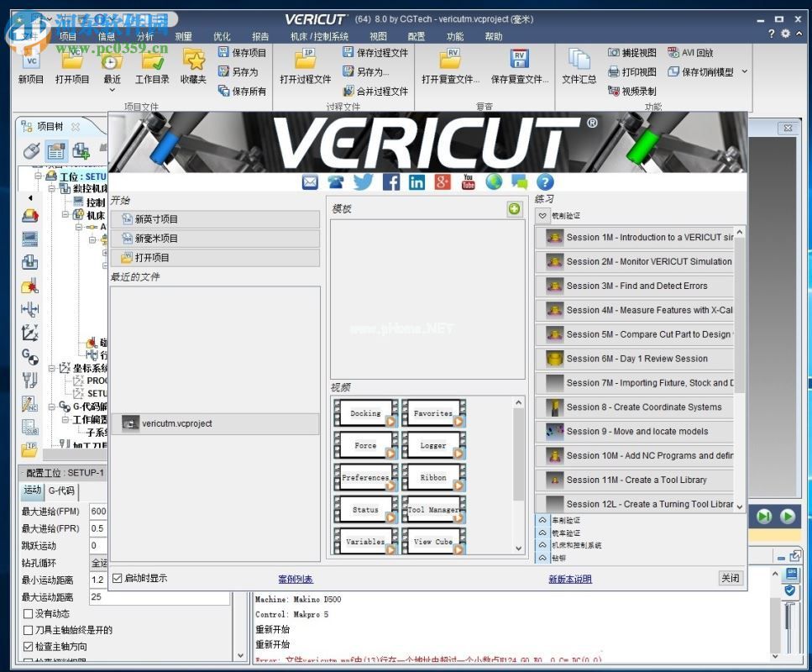Screen dimensions: 812x672
Task: Click the 关闭 button on the welcome dialog
Action: pyautogui.click(x=730, y=578)
